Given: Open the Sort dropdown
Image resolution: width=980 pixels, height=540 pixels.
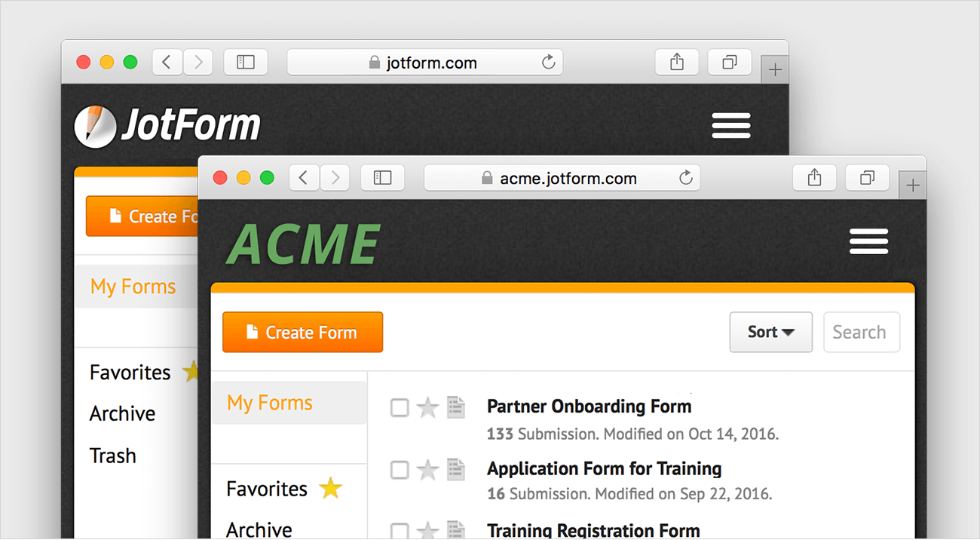Looking at the screenshot, I should [x=770, y=332].
